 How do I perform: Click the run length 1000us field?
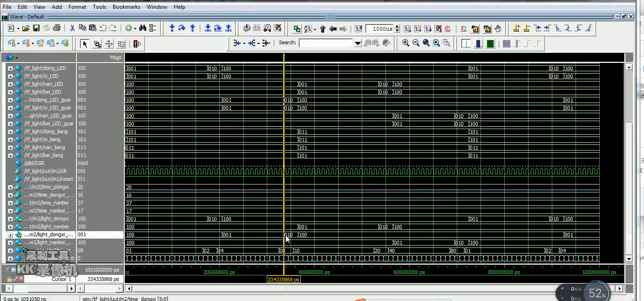pos(380,29)
